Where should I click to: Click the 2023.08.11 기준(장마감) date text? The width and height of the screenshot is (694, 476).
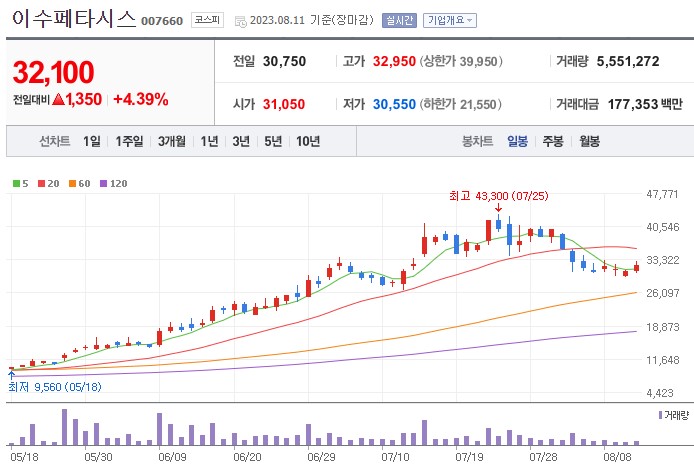(x=312, y=20)
